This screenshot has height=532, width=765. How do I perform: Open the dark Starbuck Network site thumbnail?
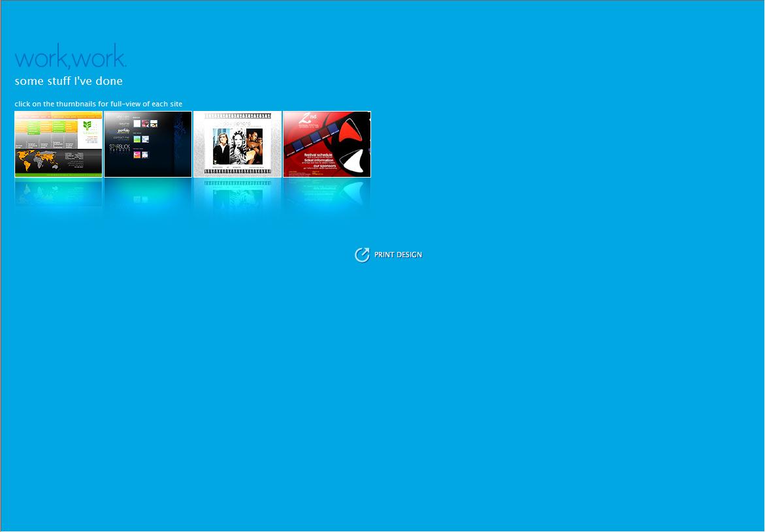coord(148,144)
